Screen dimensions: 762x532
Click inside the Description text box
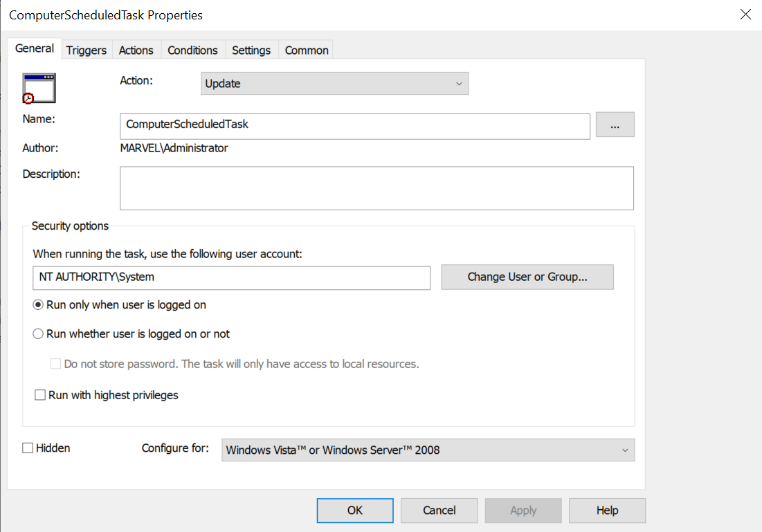pyautogui.click(x=377, y=187)
